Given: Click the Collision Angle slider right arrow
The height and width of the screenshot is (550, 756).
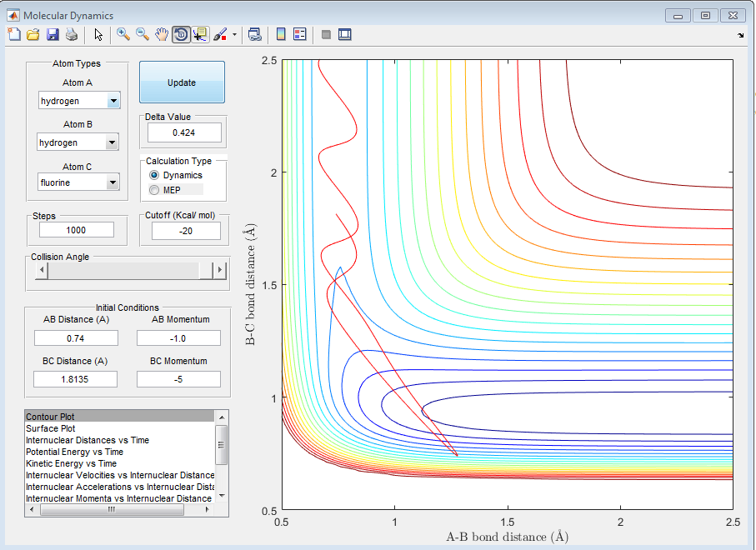Looking at the screenshot, I should point(220,270).
